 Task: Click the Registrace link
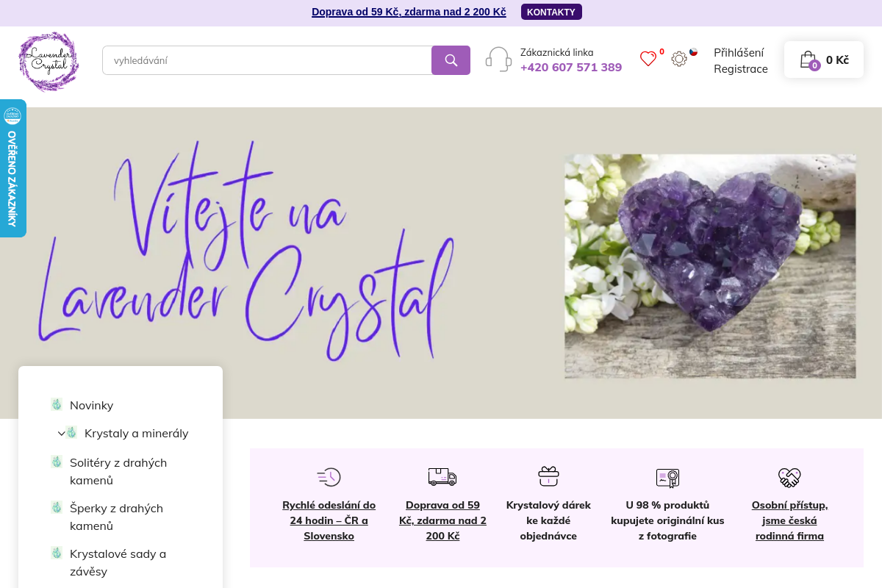pos(741,69)
